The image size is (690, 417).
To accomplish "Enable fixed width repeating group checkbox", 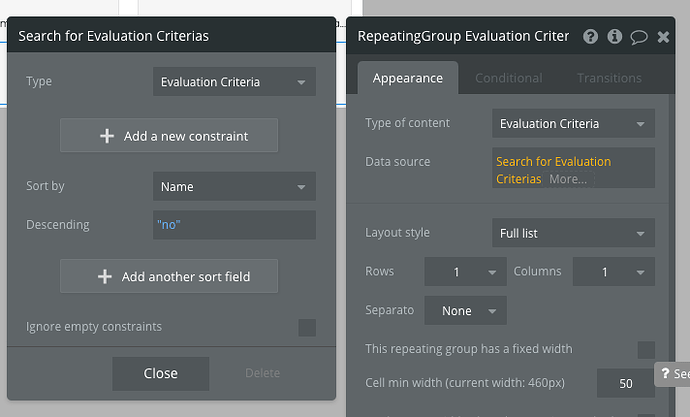I will pyautogui.click(x=646, y=349).
